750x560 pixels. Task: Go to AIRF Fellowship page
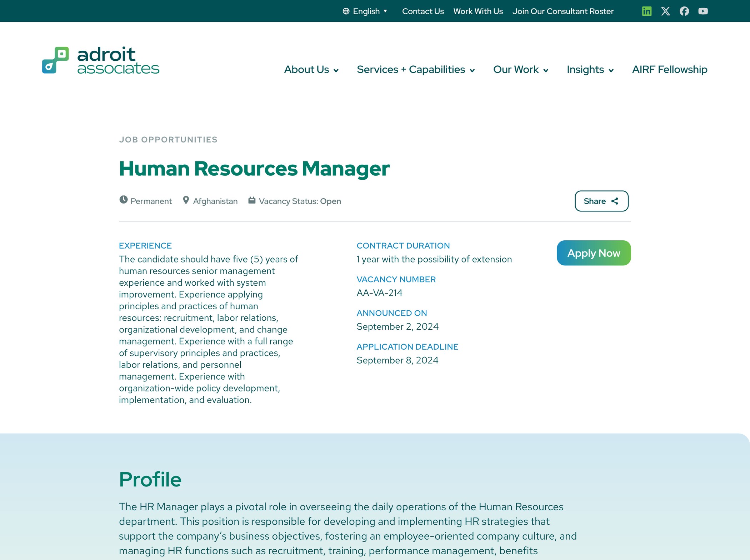[670, 69]
